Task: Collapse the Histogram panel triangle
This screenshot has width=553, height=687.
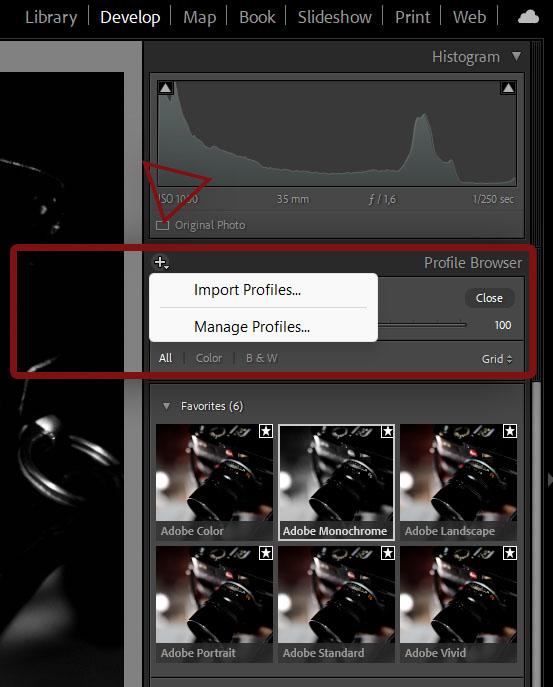Action: [x=517, y=57]
